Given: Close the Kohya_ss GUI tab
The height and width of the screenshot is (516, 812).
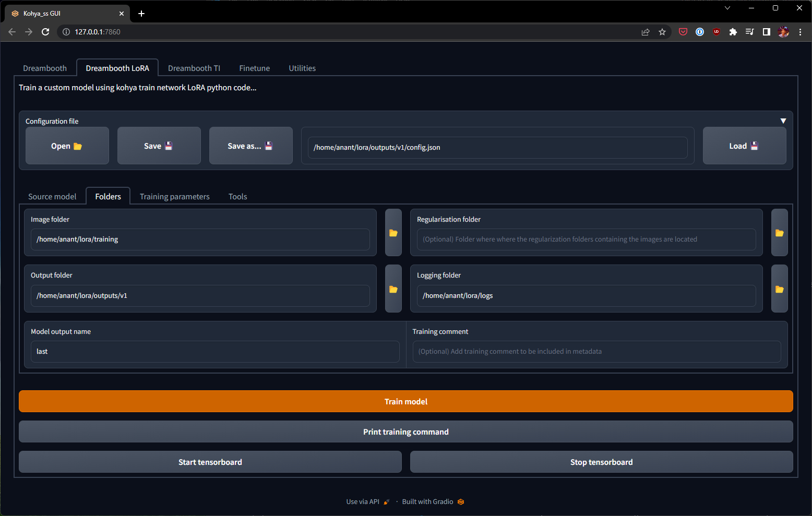Looking at the screenshot, I should click(122, 14).
